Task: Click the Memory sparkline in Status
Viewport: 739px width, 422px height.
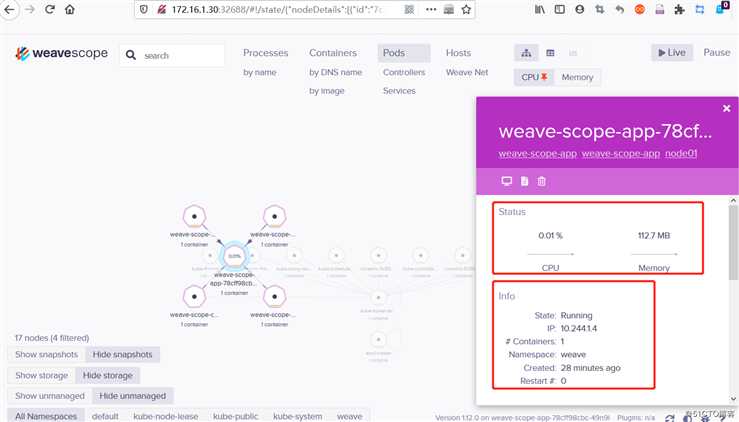Action: coord(654,254)
